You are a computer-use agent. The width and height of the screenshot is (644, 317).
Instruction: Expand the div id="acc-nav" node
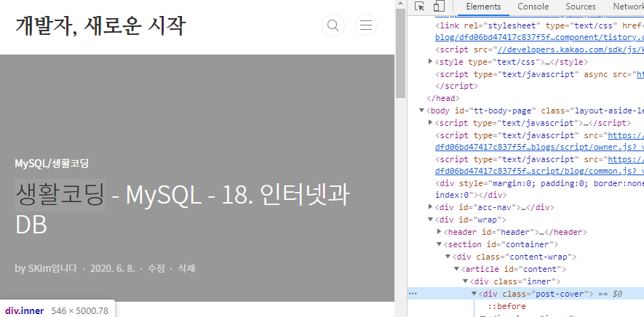(431, 206)
